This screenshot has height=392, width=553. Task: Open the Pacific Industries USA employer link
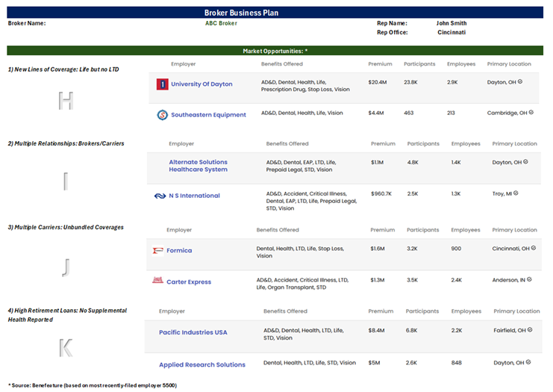(193, 332)
